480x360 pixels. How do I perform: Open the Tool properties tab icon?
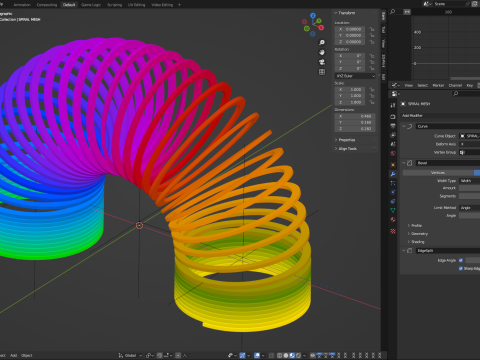click(393, 105)
